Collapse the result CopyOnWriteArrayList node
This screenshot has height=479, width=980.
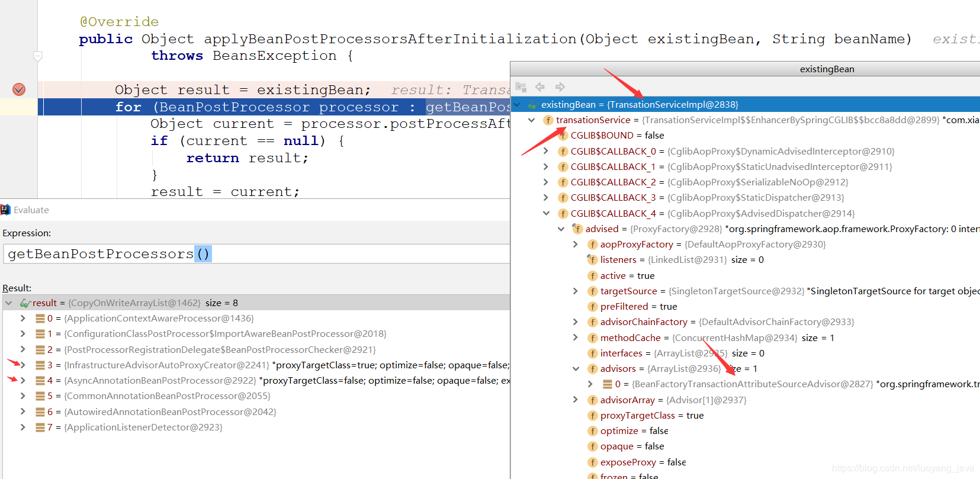pos(9,303)
